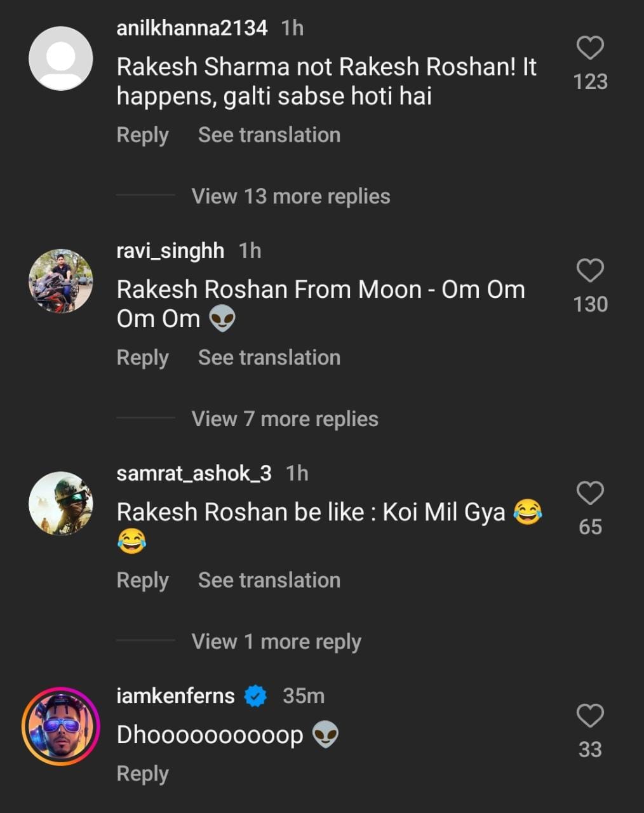Open the iamkenferns username link
The image size is (644, 813).
point(175,696)
